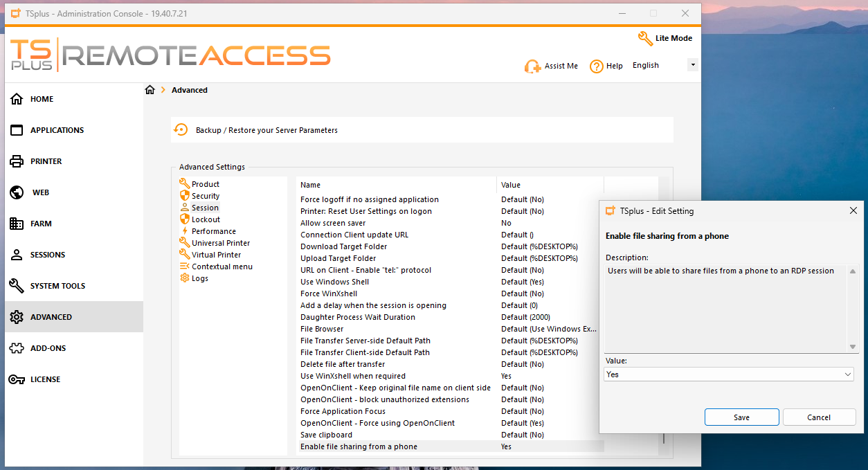Click the Assist Me headset icon
This screenshot has height=470, width=868.
pos(532,66)
